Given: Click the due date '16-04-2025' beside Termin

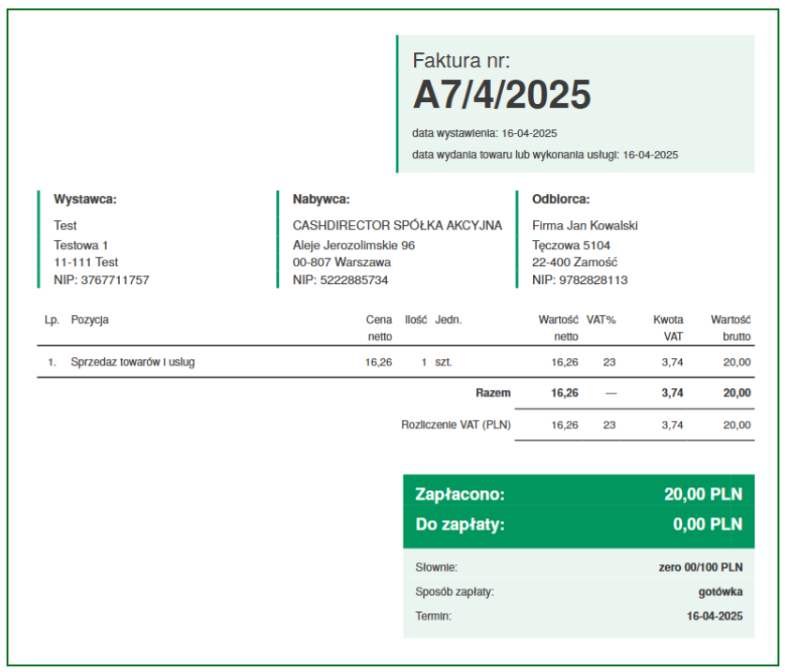Looking at the screenshot, I should pos(715,617).
